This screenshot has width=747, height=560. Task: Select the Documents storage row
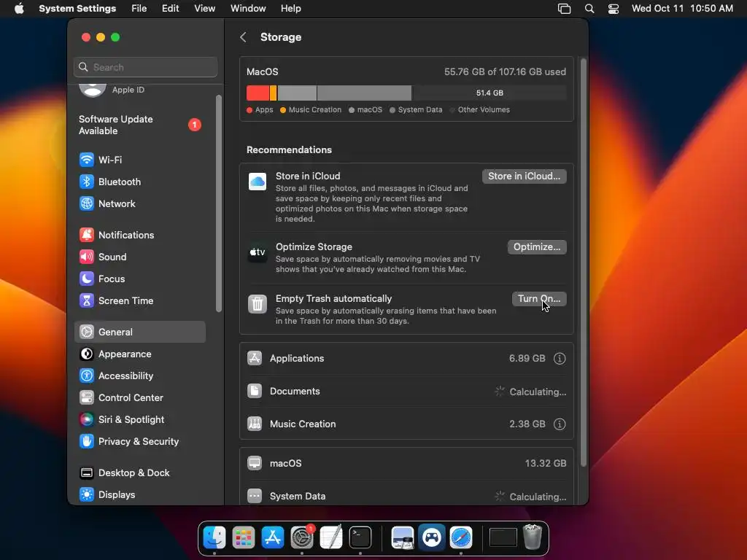click(406, 392)
